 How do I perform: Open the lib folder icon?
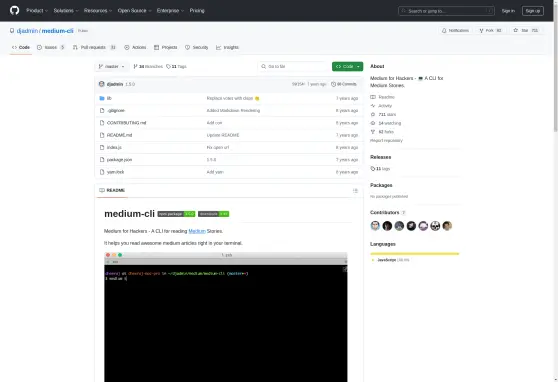pos(102,98)
